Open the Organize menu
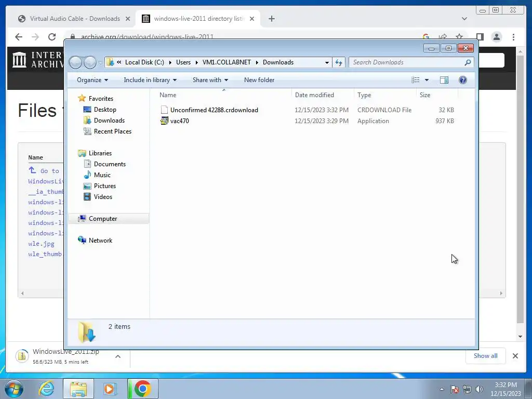This screenshot has height=399, width=532. coord(92,80)
